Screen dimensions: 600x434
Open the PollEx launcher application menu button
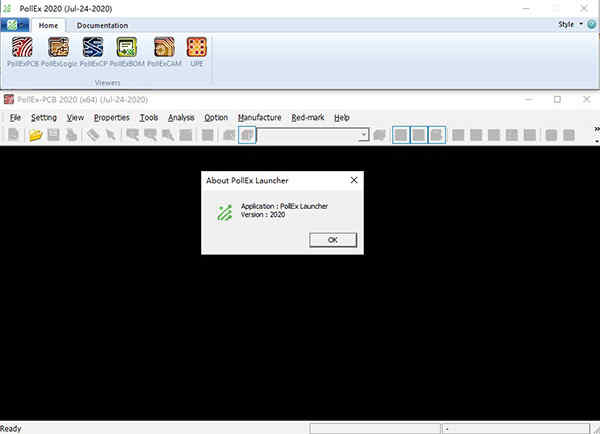(x=15, y=25)
